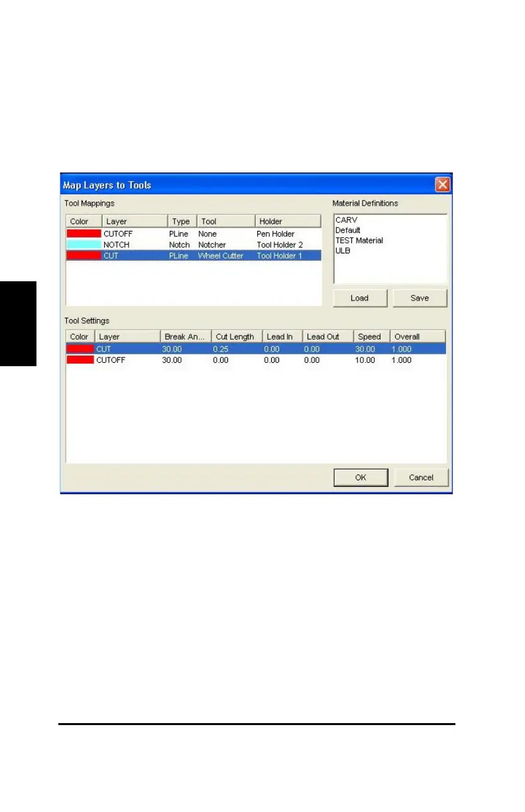
Task: Select NOTCH layer in Tool Mappings
Action: pyautogui.click(x=117, y=245)
